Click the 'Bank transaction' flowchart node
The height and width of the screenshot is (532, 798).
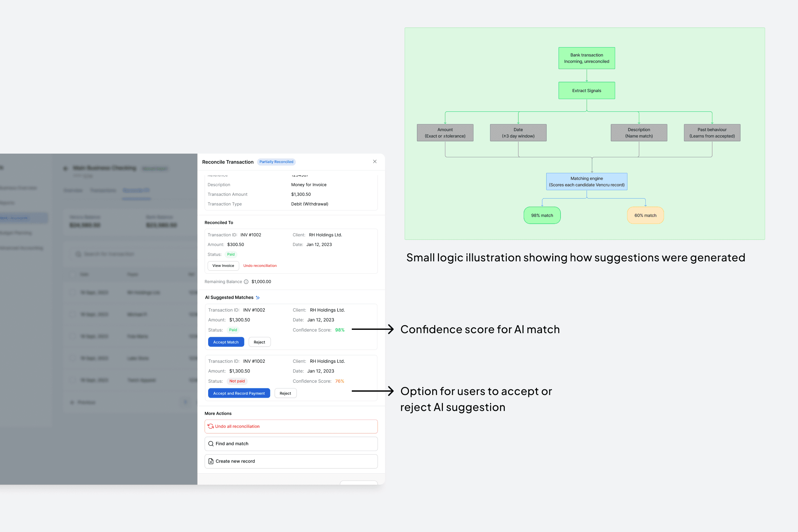click(x=587, y=59)
